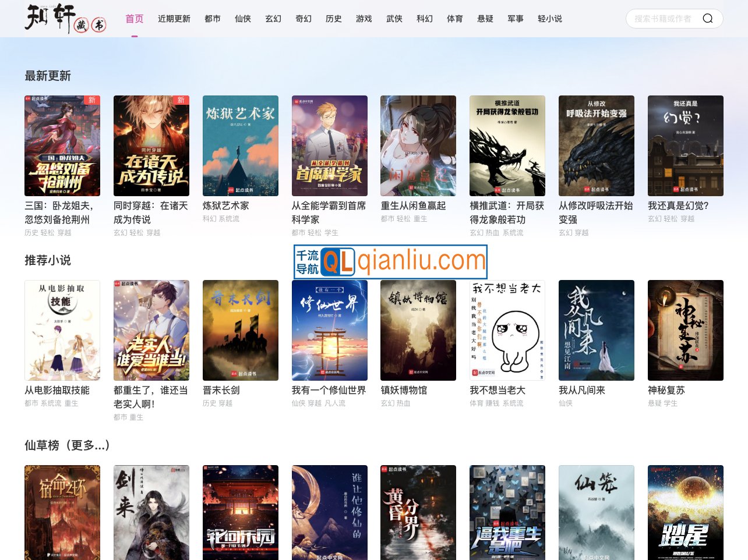This screenshot has width=748, height=560.
Task: Select the 仙侠 category in navigation
Action: 242,19
